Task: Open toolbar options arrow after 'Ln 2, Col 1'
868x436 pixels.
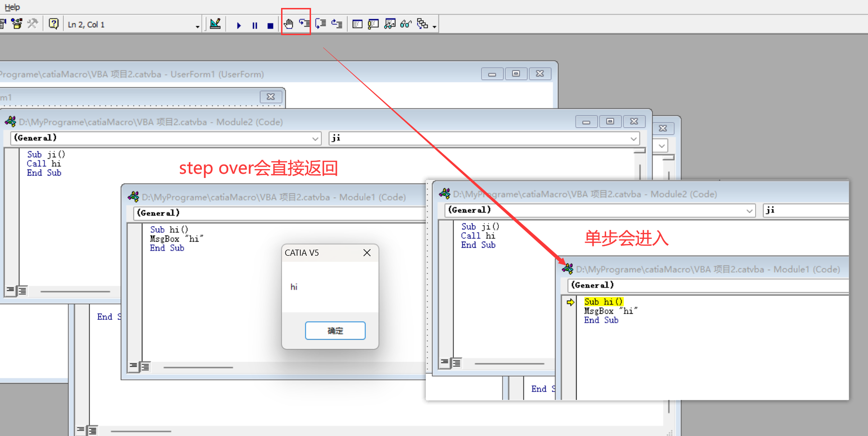Action: [x=198, y=27]
